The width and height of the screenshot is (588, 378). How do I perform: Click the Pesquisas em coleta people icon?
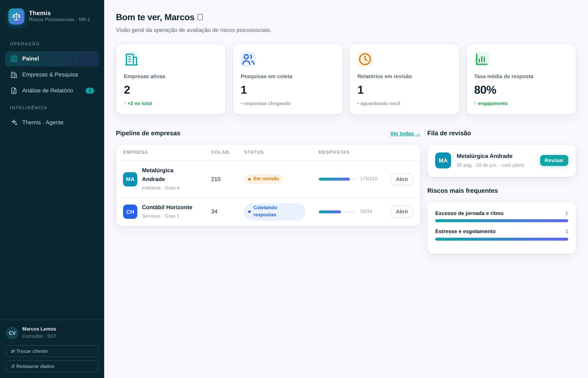(x=248, y=59)
